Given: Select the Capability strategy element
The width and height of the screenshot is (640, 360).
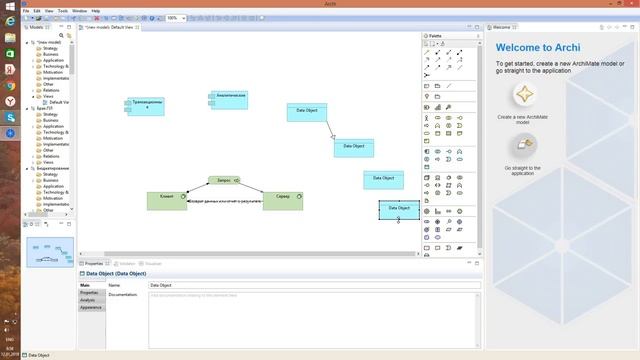Looking at the screenshot, I should (438, 107).
